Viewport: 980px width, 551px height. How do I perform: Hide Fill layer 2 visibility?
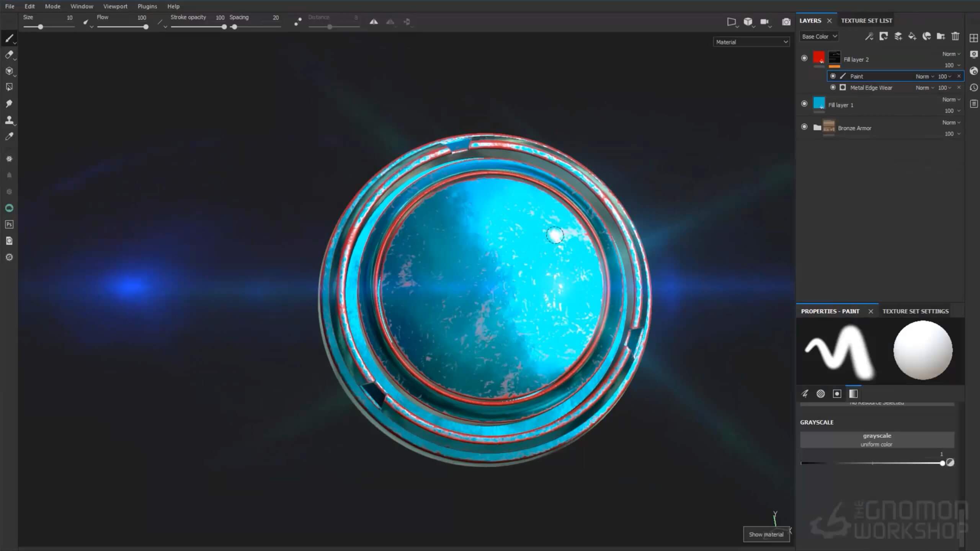[x=804, y=58]
